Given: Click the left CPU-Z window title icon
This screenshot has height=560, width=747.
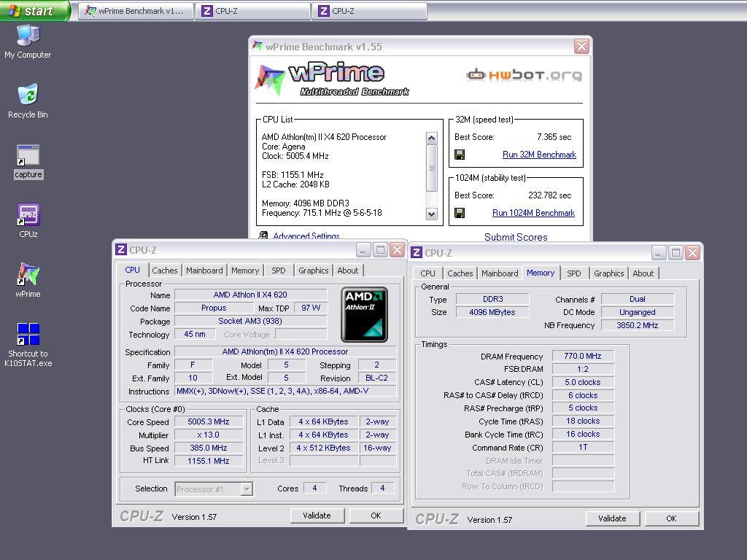Looking at the screenshot, I should tap(121, 249).
